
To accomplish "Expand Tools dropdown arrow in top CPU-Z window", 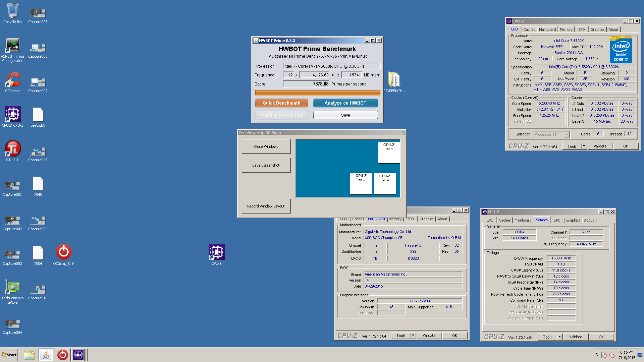I will tap(584, 146).
